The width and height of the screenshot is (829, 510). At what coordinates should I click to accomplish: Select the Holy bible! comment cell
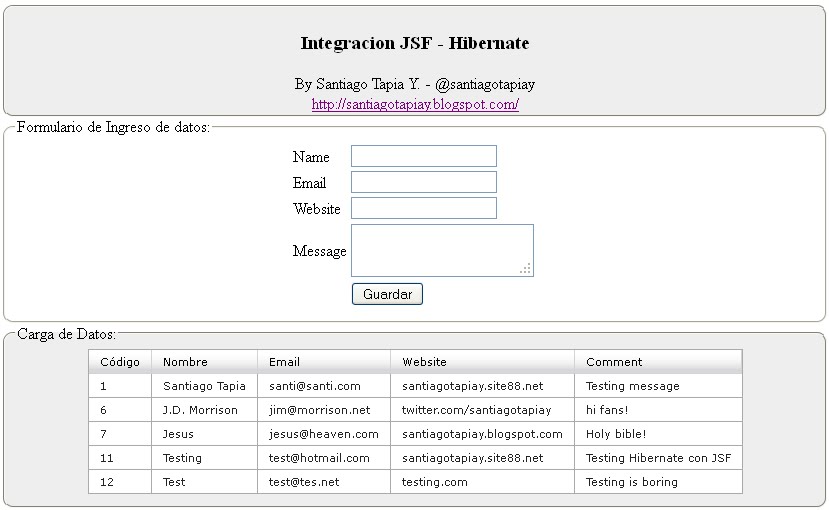point(658,434)
